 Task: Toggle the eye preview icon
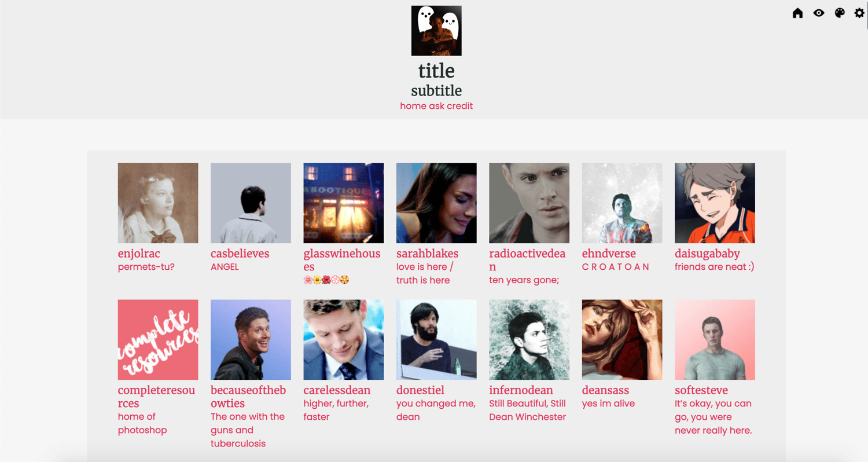(818, 13)
